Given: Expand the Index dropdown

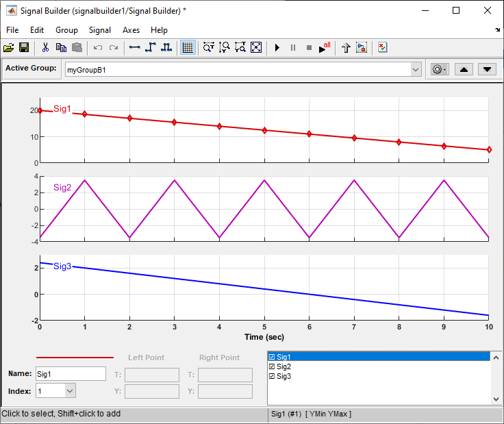Looking at the screenshot, I should [x=70, y=391].
